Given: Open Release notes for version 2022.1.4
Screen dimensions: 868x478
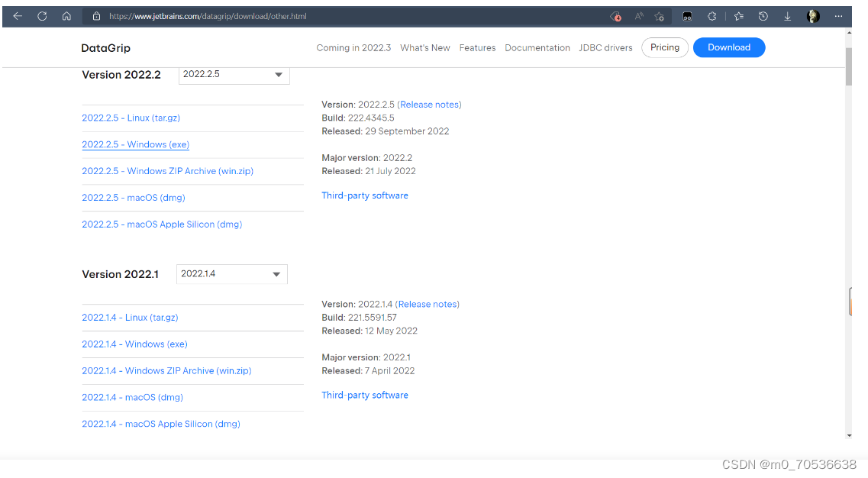Looking at the screenshot, I should (x=428, y=304).
